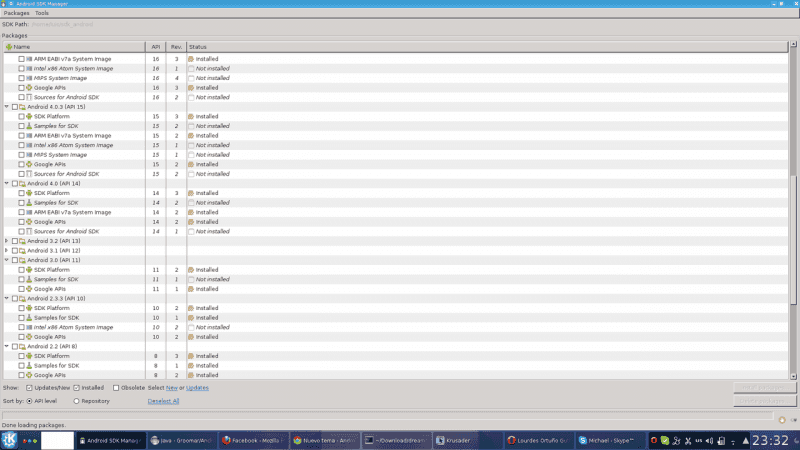Show hidden system tray icons arrow
Image resolution: width=800 pixels, height=450 pixels.
745,440
